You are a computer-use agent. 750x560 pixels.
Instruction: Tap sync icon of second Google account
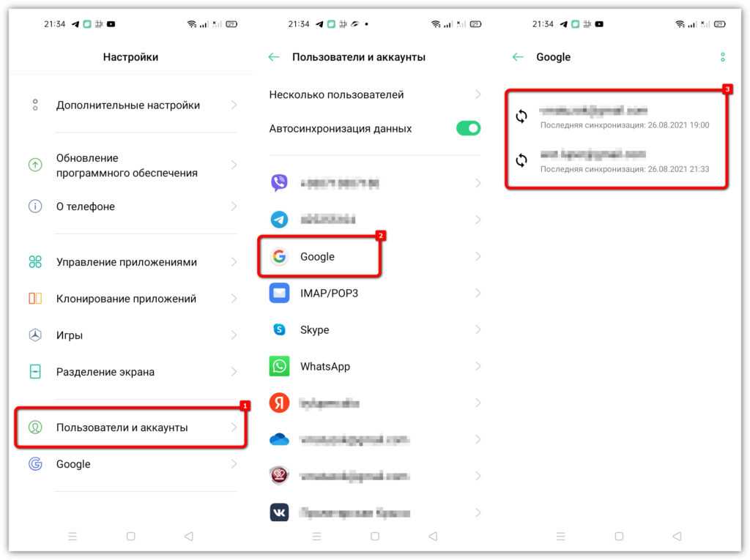pos(521,160)
